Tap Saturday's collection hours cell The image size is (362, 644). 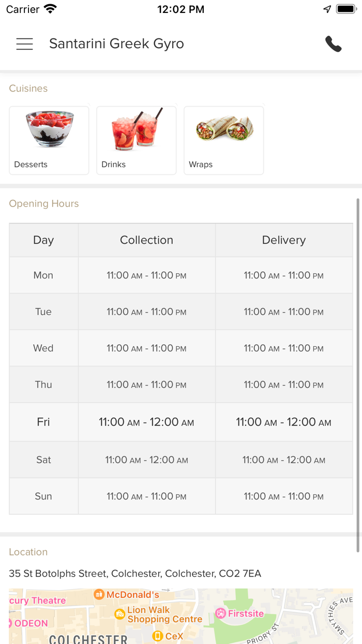146,460
